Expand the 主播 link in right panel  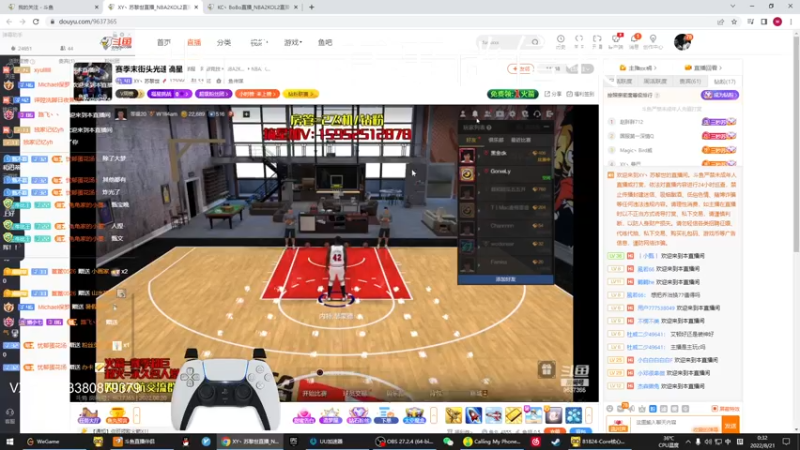click(x=638, y=68)
